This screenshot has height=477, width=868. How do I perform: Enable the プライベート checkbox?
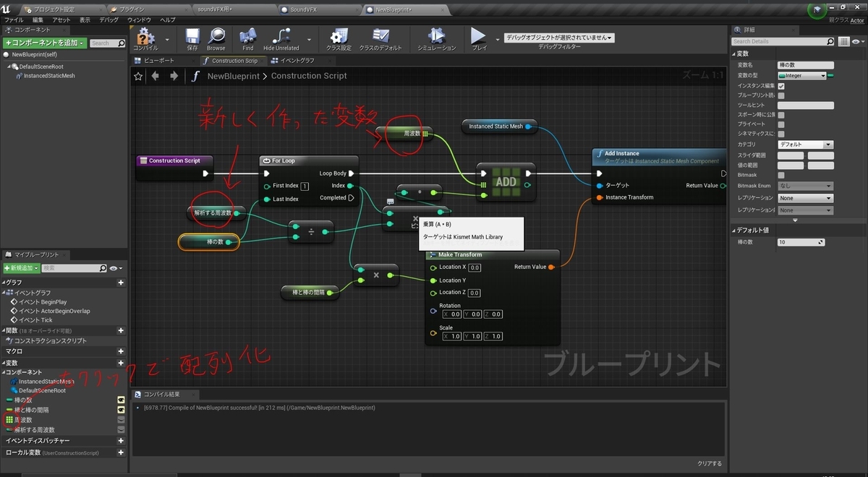[x=781, y=124]
